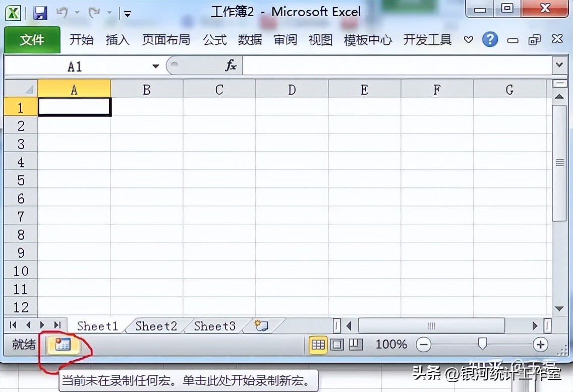Click the vertical scrollbar down arrow
The image size is (573, 392).
point(559,309)
